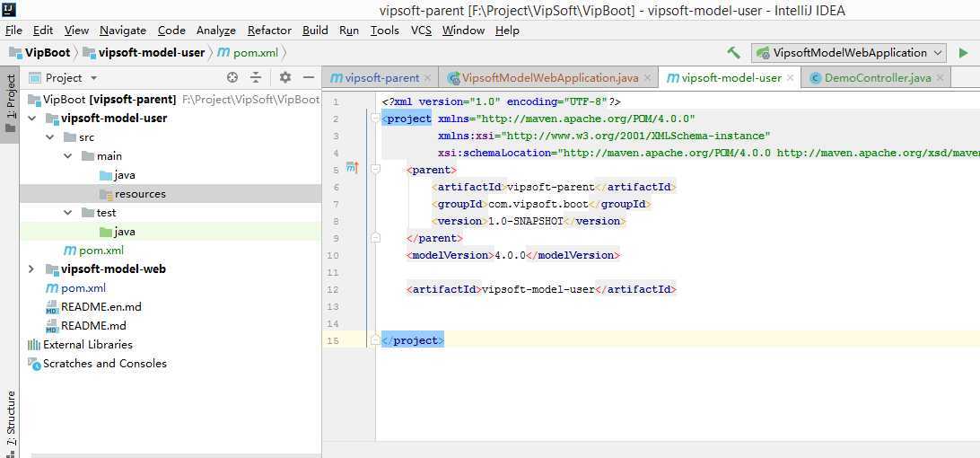The height and width of the screenshot is (458, 980).
Task: Open the VCS menu
Action: [x=421, y=30]
